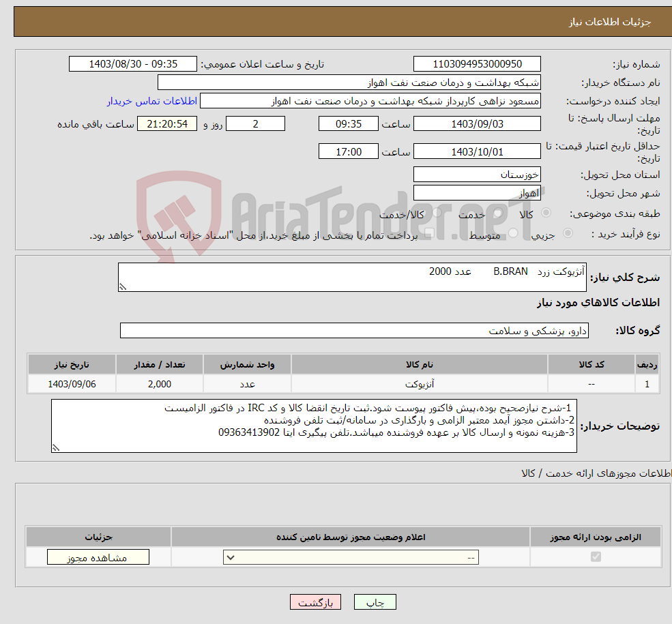Click the announcement date field 1403/08/30 - 09:35
Screen dimensions: 672x624
[x=133, y=64]
